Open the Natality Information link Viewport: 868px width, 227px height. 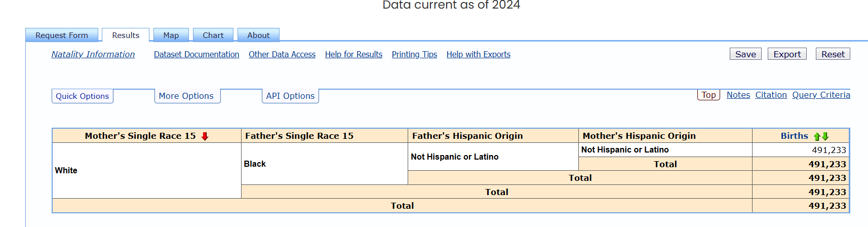tap(93, 54)
